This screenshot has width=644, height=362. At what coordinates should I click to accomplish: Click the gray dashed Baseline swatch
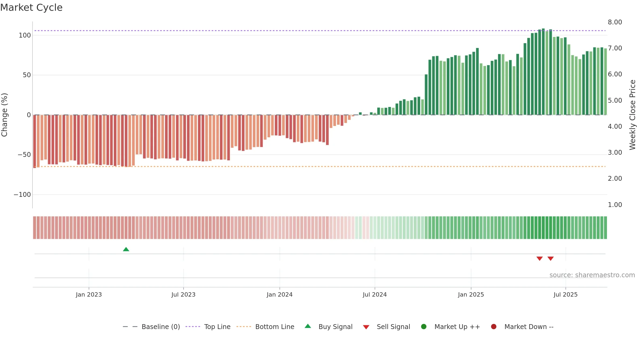click(130, 327)
